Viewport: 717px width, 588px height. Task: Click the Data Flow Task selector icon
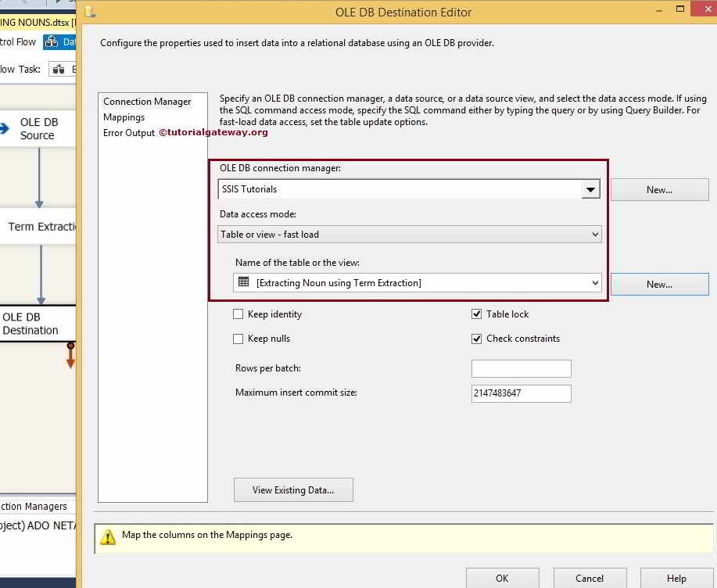pos(59,70)
